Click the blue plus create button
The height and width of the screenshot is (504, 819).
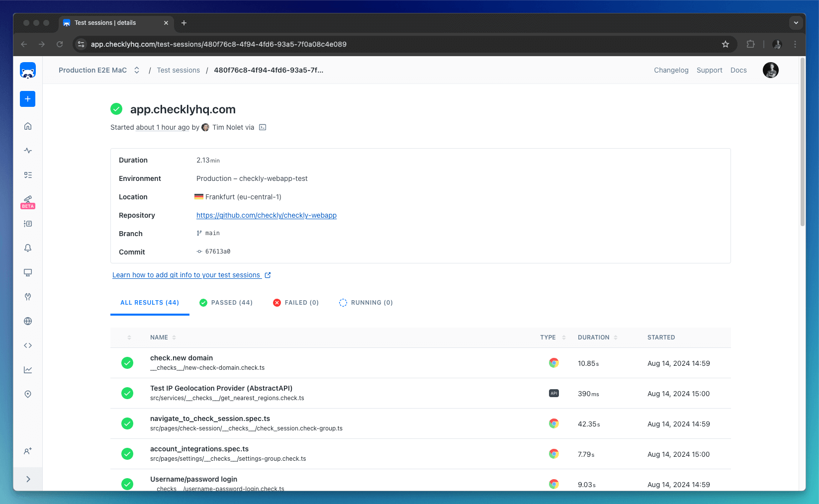28,99
